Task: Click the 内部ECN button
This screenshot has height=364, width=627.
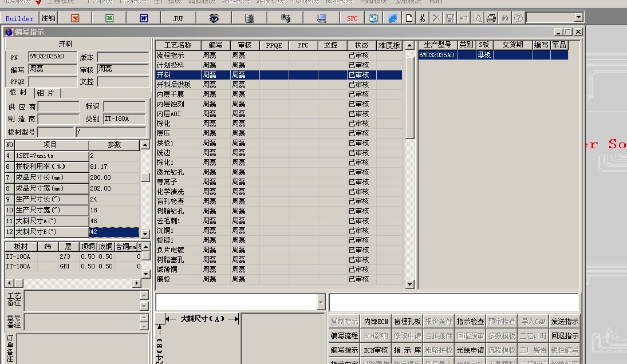Action: click(376, 321)
